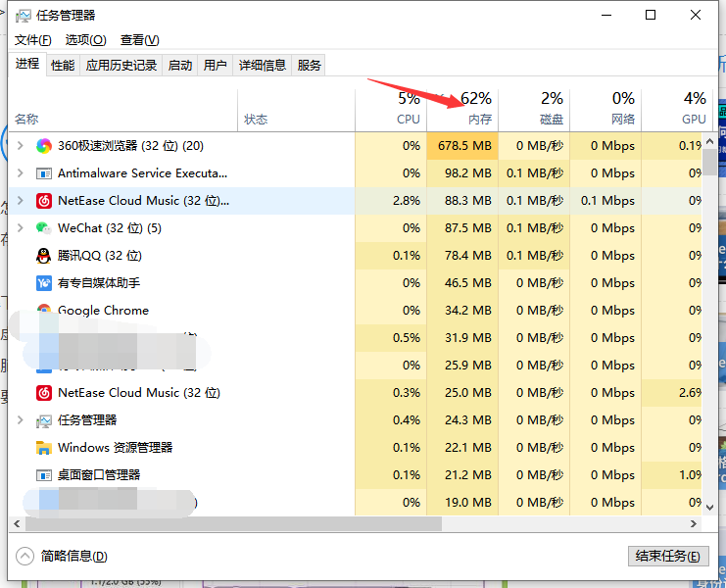Click the 腾讯QQ penguin icon
The width and height of the screenshot is (726, 588).
[44, 256]
